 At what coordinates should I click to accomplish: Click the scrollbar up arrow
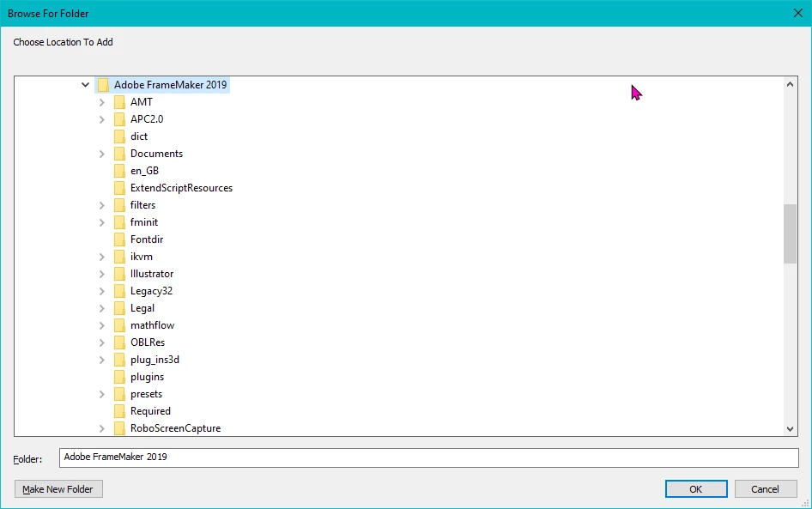point(790,84)
